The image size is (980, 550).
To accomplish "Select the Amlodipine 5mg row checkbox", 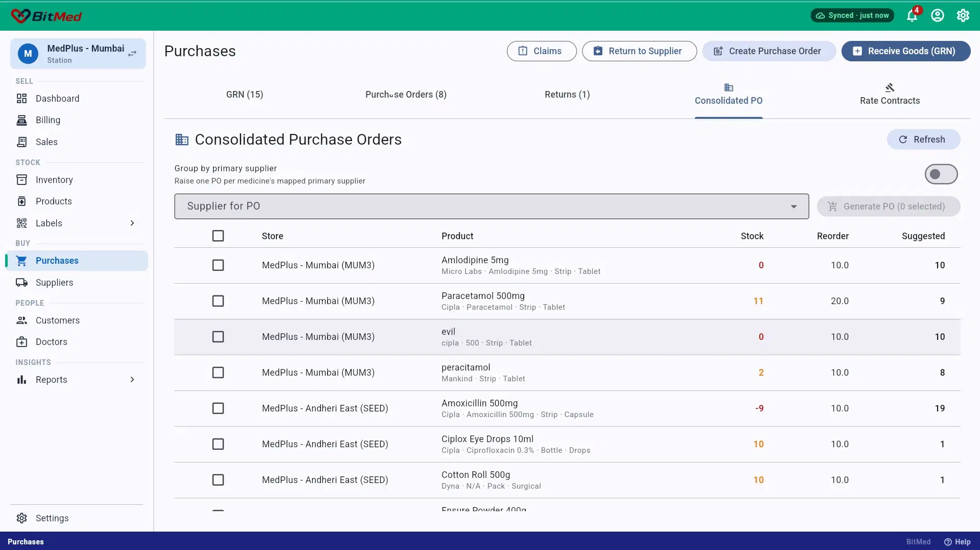I will pyautogui.click(x=218, y=265).
